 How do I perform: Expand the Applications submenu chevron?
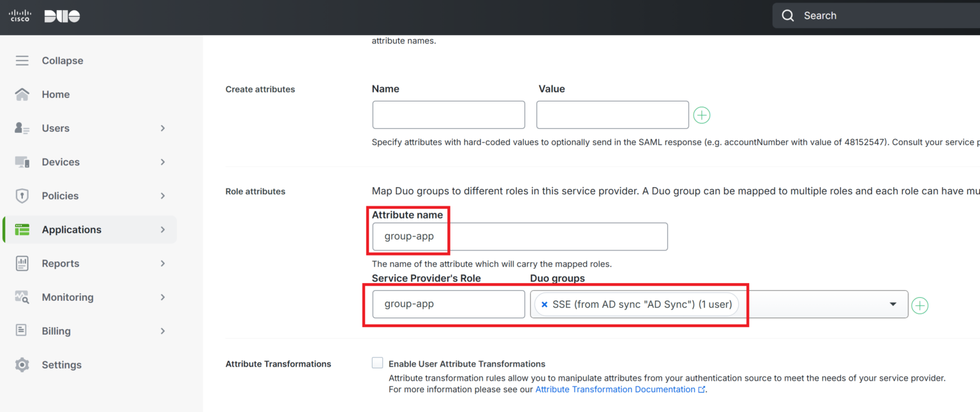[x=163, y=230]
